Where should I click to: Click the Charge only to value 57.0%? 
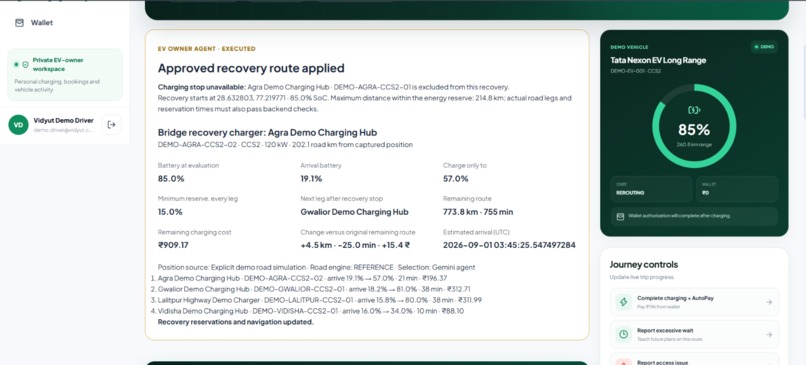455,179
